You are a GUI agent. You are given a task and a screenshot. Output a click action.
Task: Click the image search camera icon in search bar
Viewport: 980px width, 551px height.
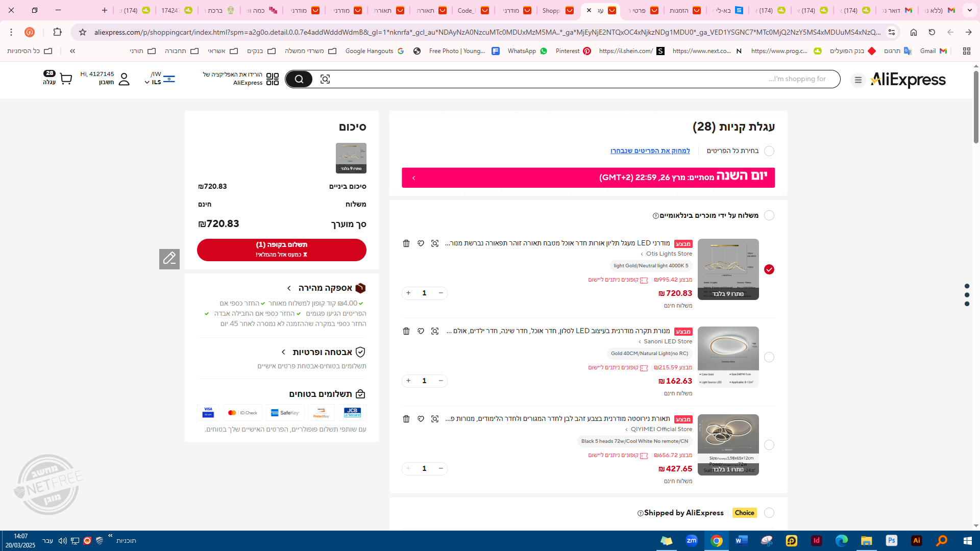click(325, 79)
